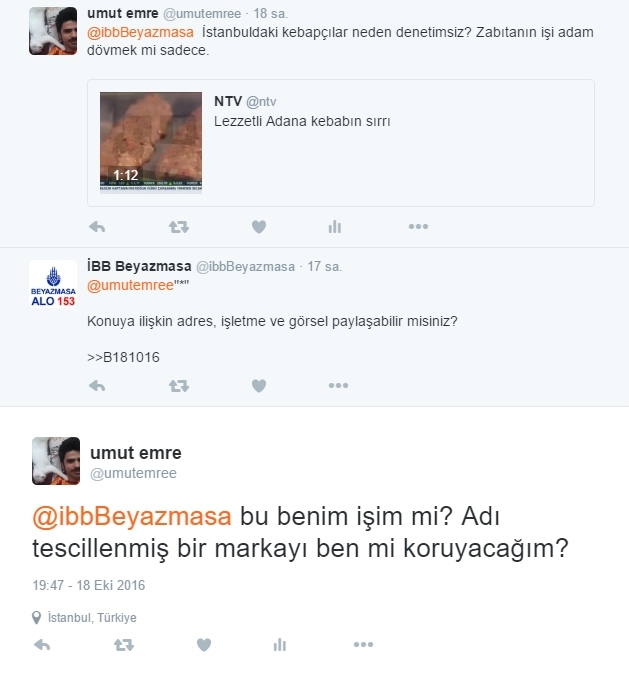Open the orange @ibbBeyazmasa mention in main tweet
Screen dimensions: 629x675
click(132, 516)
